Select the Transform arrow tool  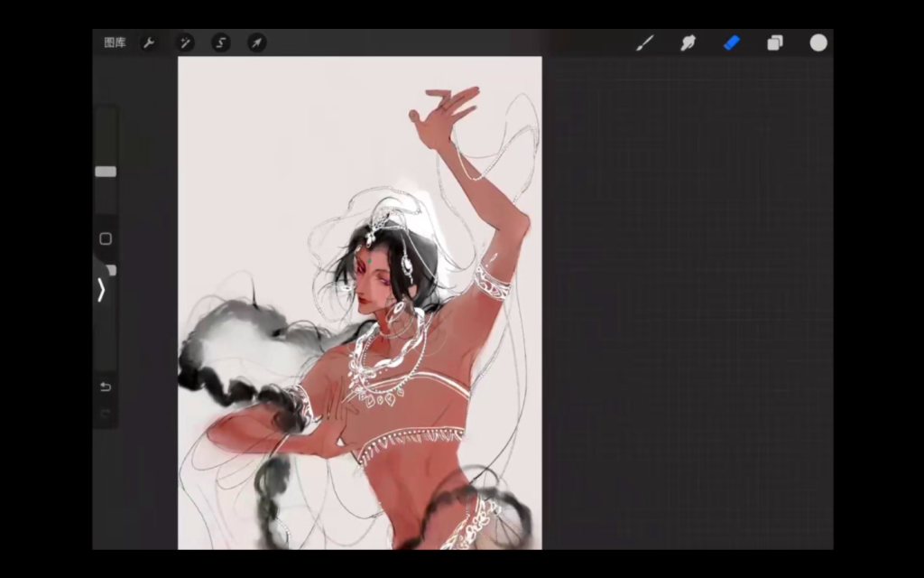pos(256,42)
